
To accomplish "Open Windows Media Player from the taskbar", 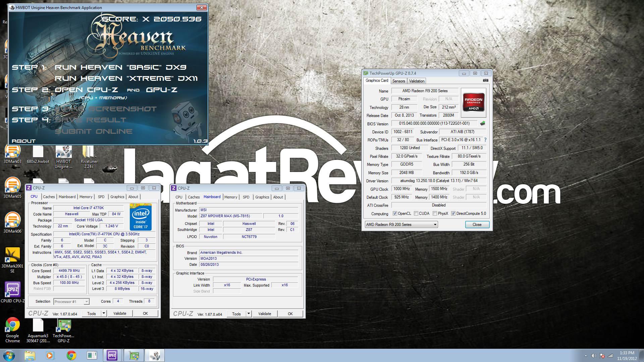I will [x=50, y=355].
